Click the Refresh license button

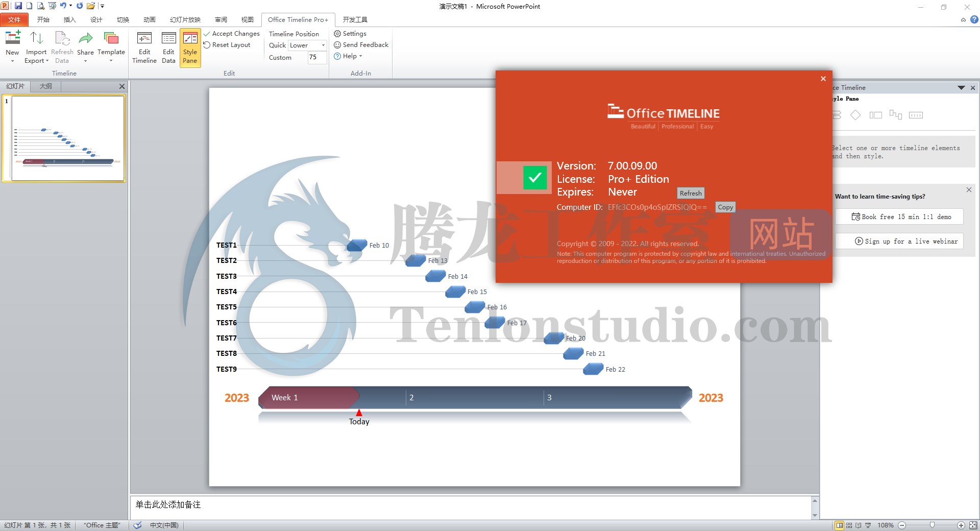pyautogui.click(x=691, y=193)
